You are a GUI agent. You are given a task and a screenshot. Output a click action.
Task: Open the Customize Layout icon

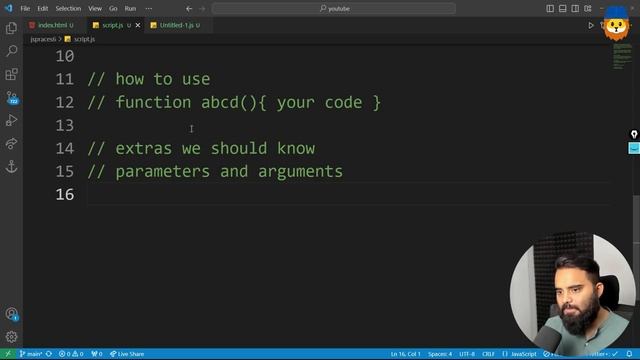pyautogui.click(x=588, y=9)
